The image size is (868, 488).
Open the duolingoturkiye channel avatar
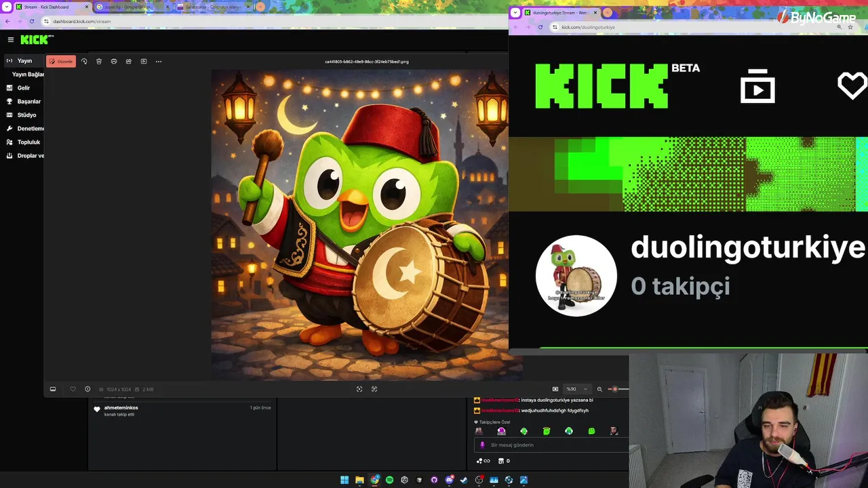click(576, 276)
